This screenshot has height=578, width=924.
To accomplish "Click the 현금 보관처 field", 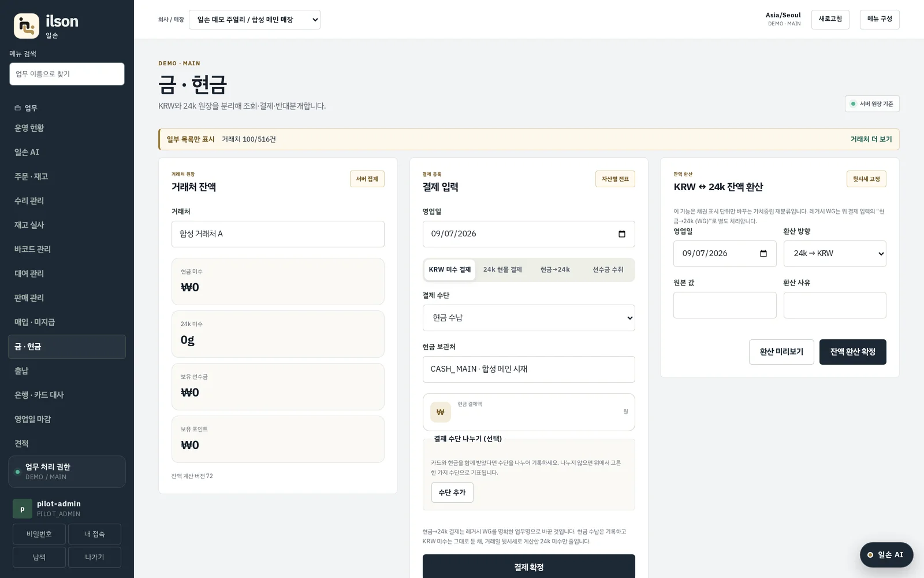I will tap(529, 369).
